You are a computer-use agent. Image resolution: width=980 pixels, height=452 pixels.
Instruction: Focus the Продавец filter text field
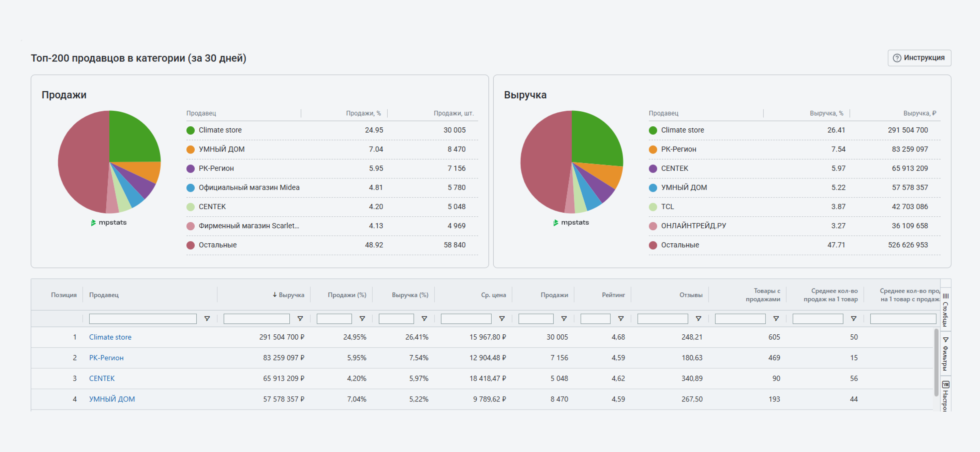coord(143,318)
